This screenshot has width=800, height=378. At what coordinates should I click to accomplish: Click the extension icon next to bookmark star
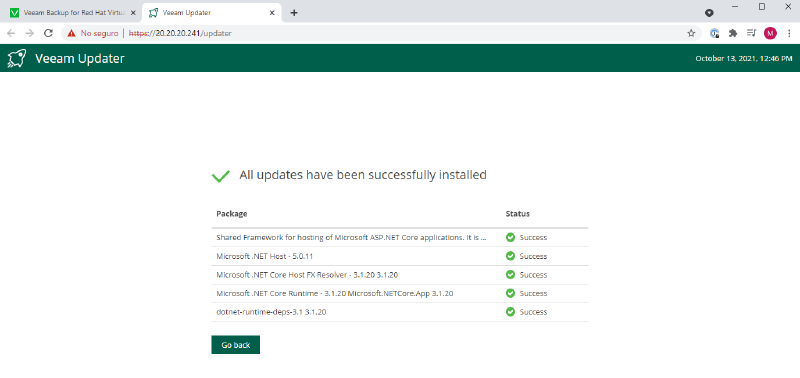[x=715, y=33]
